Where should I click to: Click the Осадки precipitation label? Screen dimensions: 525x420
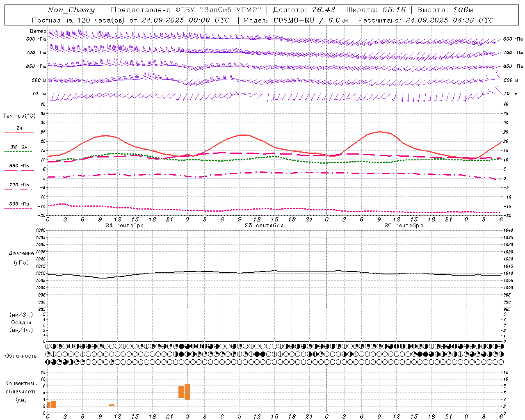click(21, 322)
